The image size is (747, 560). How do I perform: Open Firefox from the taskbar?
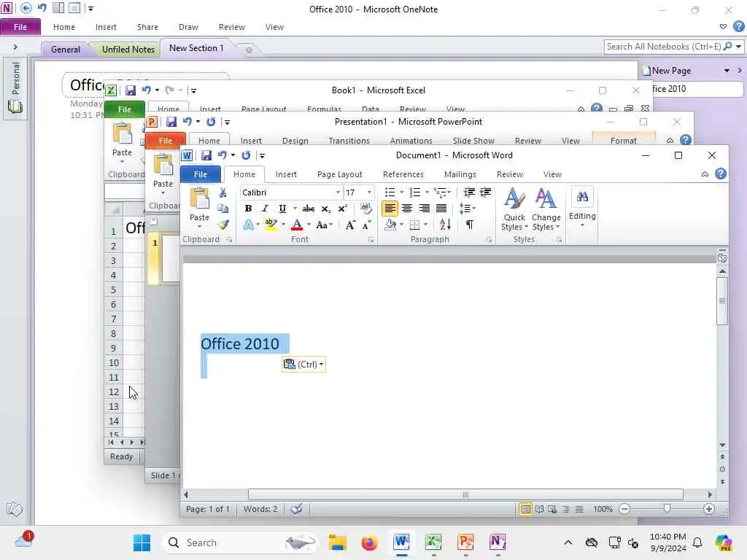coord(368,542)
